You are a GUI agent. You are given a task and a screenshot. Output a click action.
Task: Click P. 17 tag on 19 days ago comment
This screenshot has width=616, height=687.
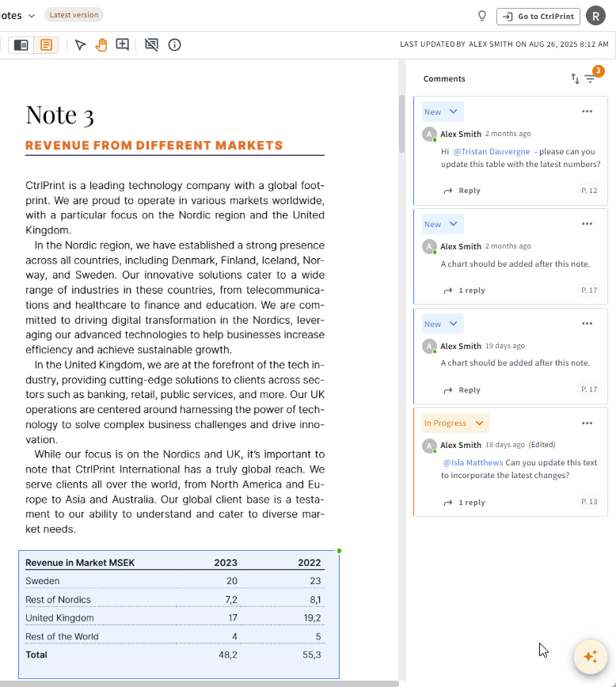[589, 389]
